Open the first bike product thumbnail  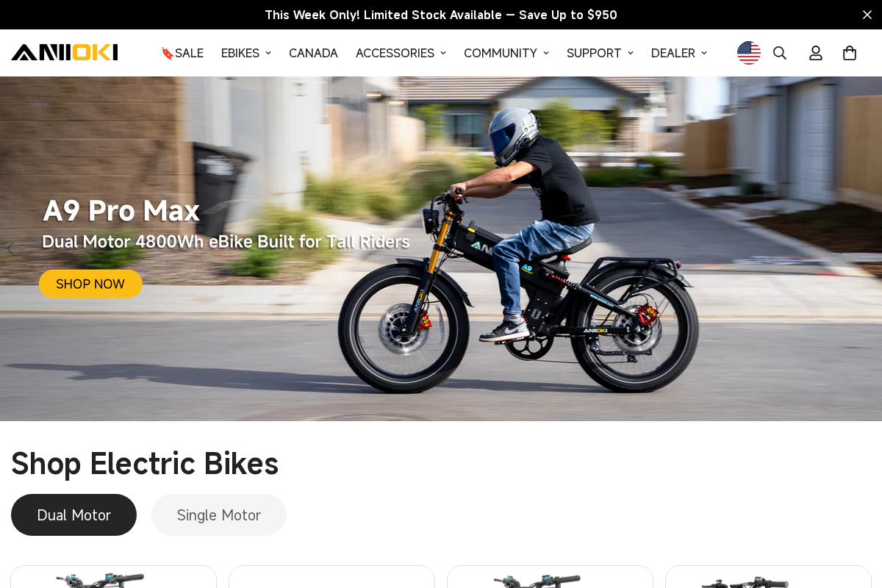point(113,577)
